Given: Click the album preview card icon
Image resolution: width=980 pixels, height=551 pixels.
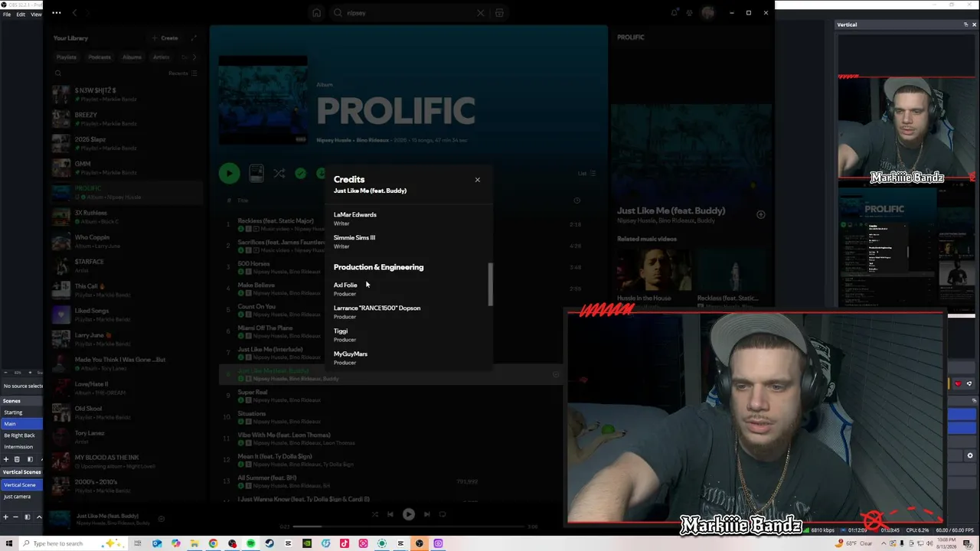Looking at the screenshot, I should tap(256, 174).
